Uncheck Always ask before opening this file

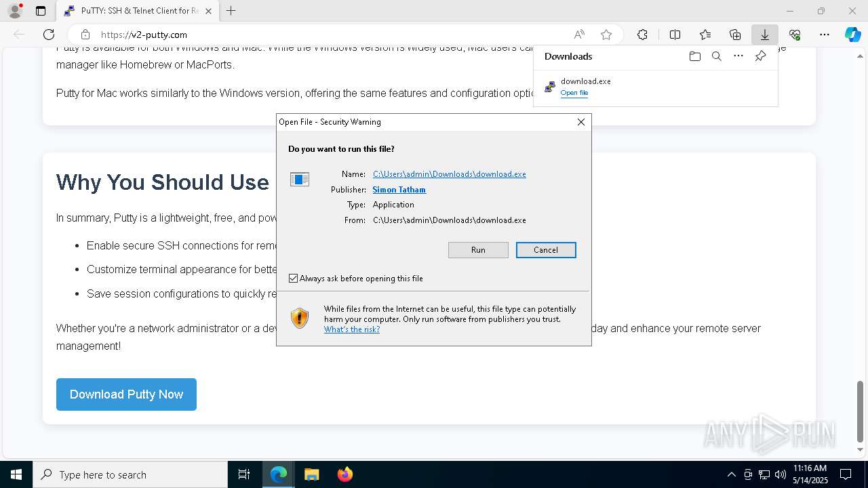294,279
